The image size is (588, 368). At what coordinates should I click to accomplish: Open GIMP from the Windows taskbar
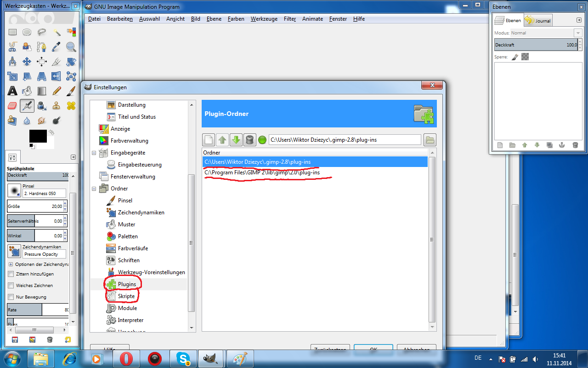210,359
